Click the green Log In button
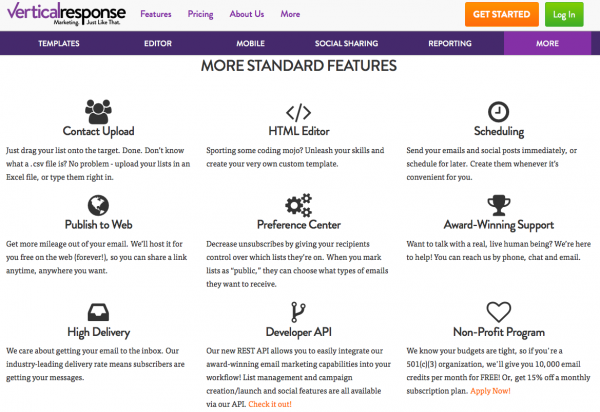Screen dimensions: 600x412 tap(564, 15)
